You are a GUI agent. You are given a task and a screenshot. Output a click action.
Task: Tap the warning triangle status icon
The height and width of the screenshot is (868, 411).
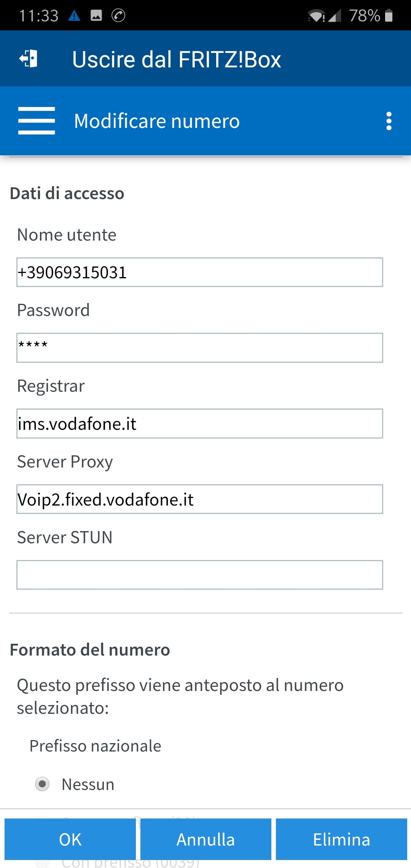[74, 16]
